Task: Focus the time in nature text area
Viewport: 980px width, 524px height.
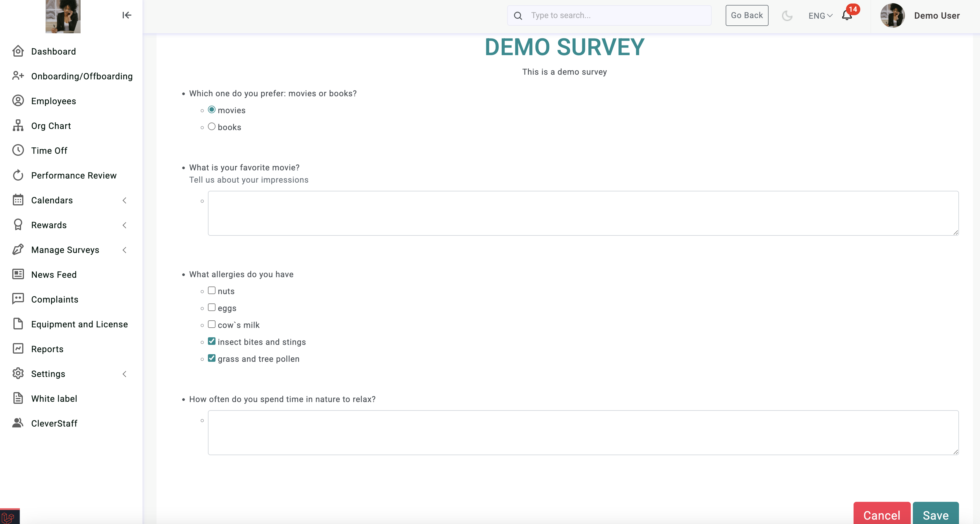Action: (x=583, y=432)
